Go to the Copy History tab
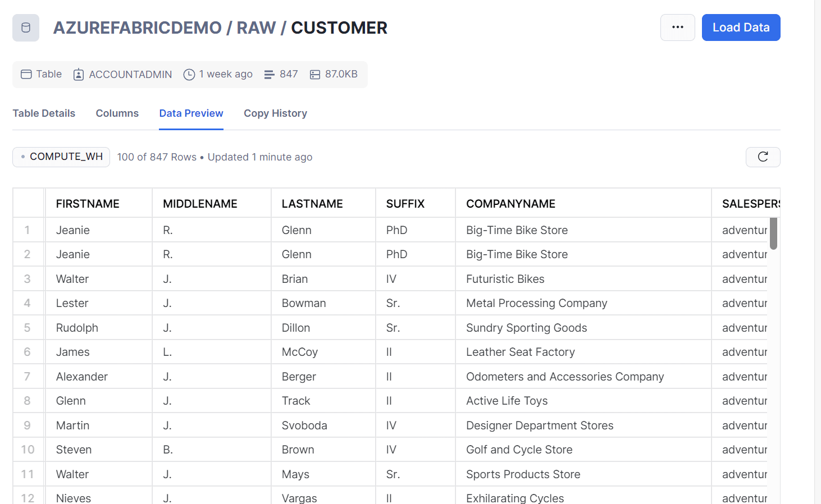This screenshot has width=821, height=504. tap(275, 113)
